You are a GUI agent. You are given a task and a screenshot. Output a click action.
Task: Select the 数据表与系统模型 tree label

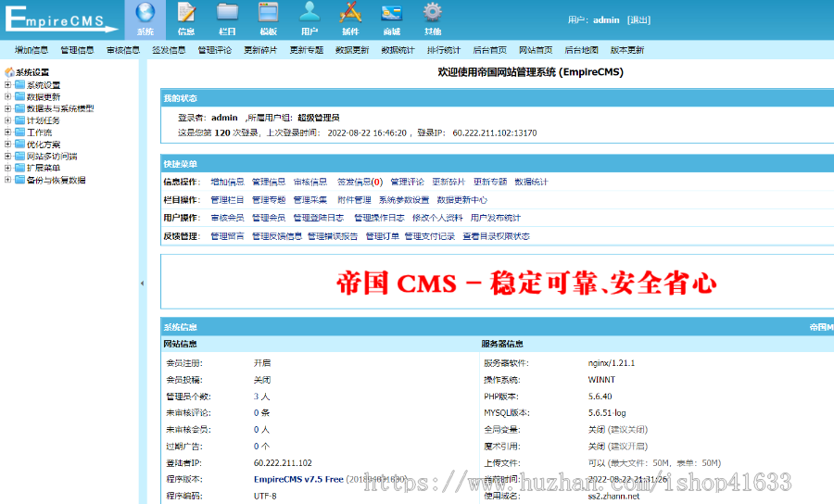click(x=60, y=108)
